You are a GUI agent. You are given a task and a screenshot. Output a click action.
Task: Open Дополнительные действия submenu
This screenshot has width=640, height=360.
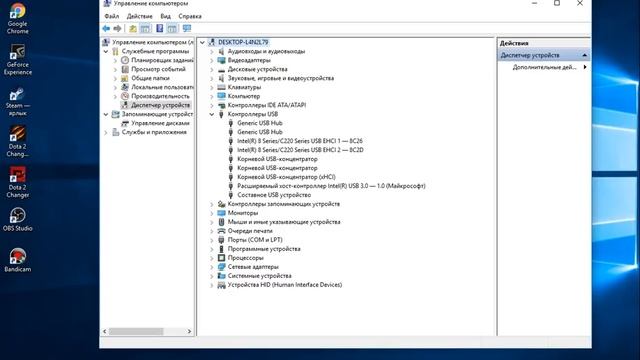(549, 67)
